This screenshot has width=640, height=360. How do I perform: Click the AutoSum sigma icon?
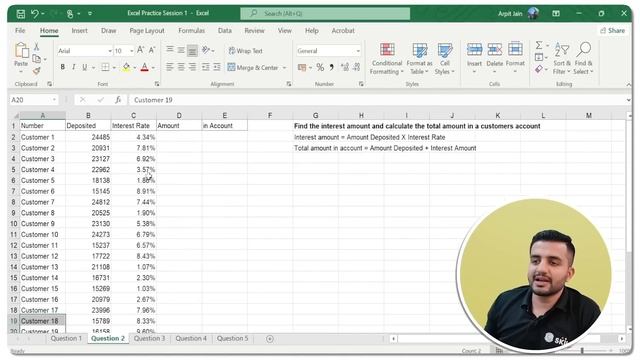point(539,45)
